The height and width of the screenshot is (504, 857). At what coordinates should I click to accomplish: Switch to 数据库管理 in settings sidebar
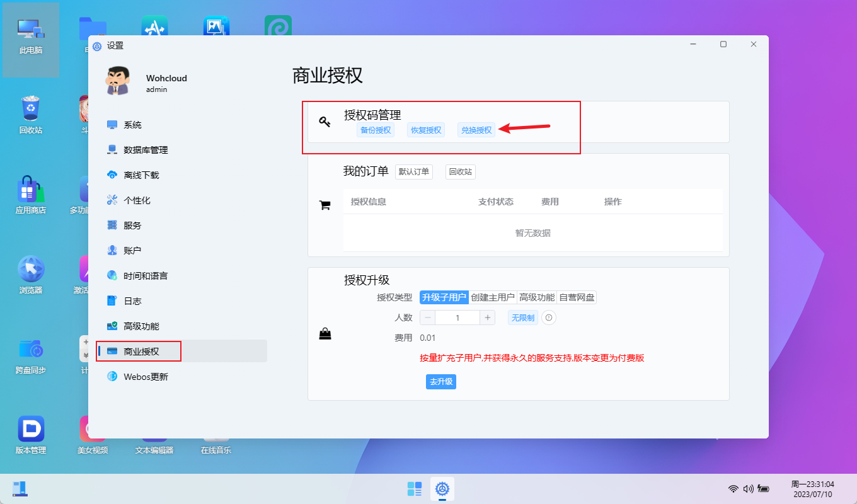146,150
